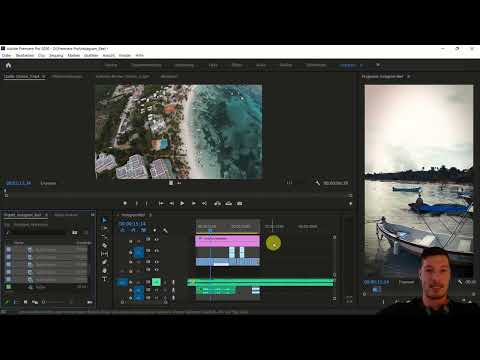
Task: Click Source monitor blue timecode
Action: click(x=19, y=183)
